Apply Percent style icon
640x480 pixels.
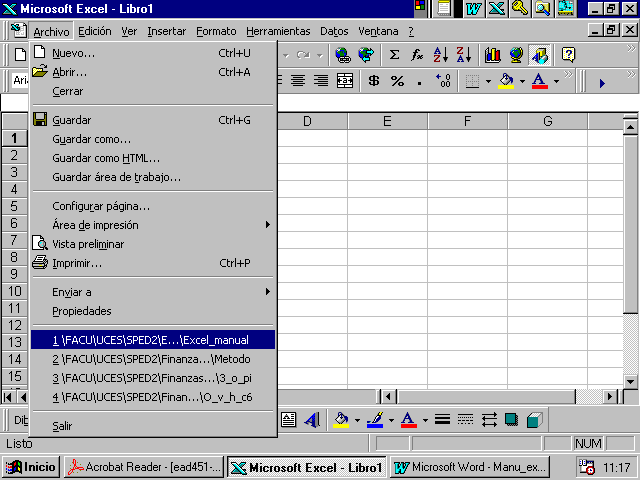(x=397, y=81)
